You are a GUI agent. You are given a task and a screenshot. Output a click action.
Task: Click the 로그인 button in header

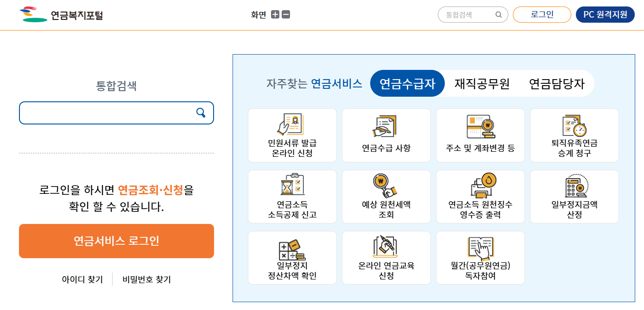[542, 14]
